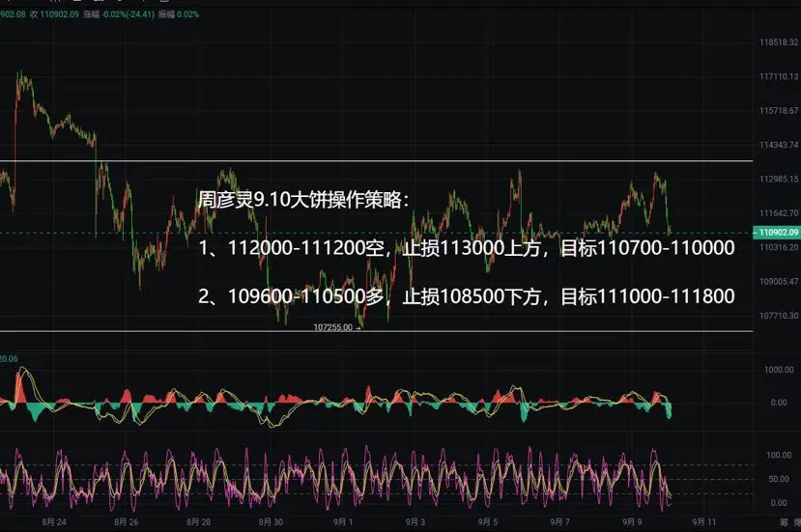Click the 涨幅 -0.02%(-24.41) change readout
This screenshot has height=532, width=801.
click(119, 14)
